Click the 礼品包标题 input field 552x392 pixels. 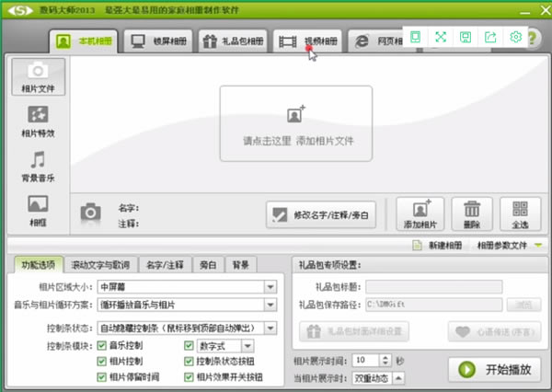433,287
